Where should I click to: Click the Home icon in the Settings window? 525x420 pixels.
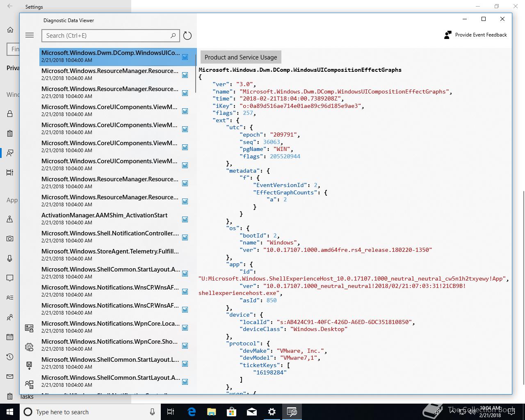[10, 30]
